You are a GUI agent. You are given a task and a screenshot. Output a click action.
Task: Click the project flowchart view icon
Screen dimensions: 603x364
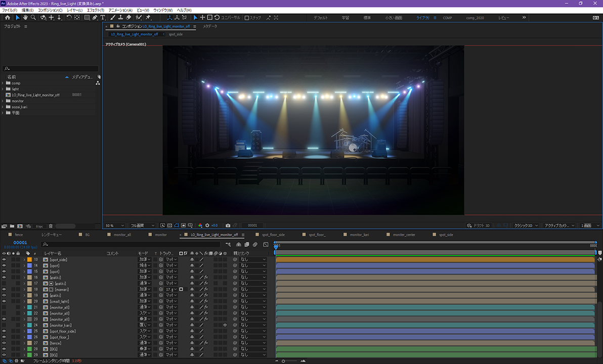(98, 83)
